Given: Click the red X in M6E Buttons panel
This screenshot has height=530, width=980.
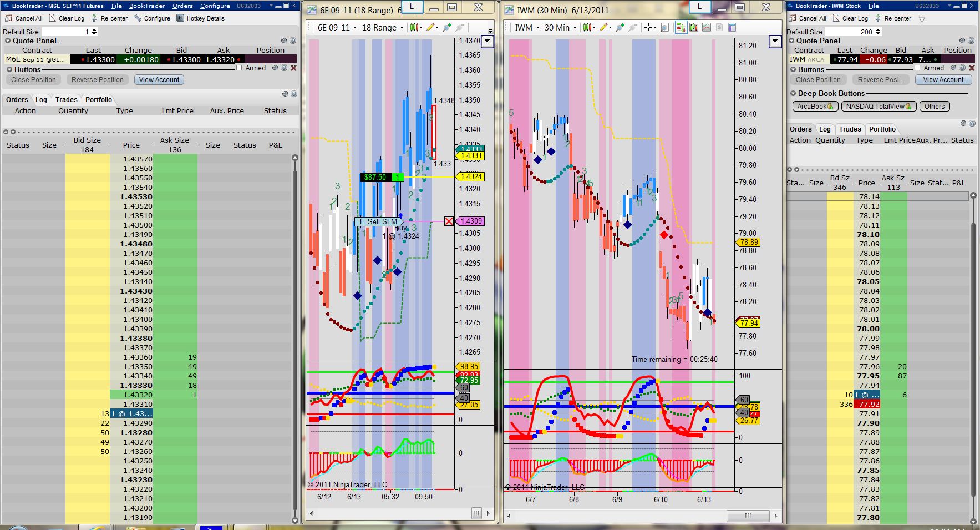Looking at the screenshot, I should coord(294,68).
